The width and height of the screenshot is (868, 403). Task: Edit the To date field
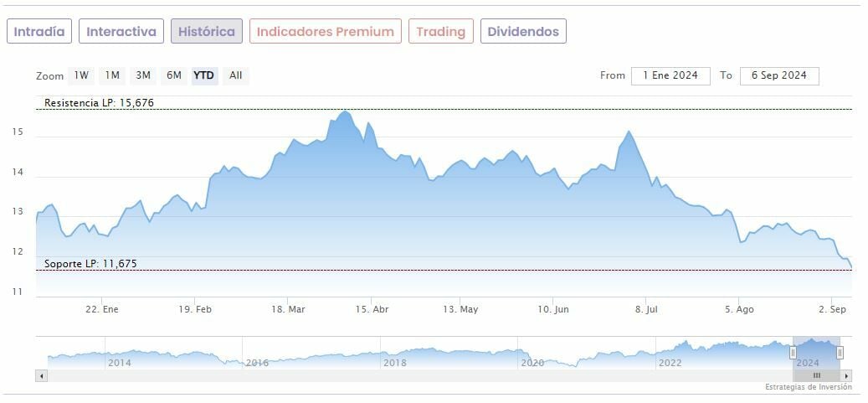[x=779, y=75]
